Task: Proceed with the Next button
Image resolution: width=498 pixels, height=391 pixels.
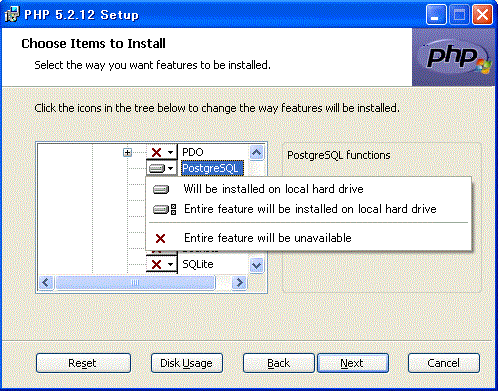Action: (x=353, y=363)
